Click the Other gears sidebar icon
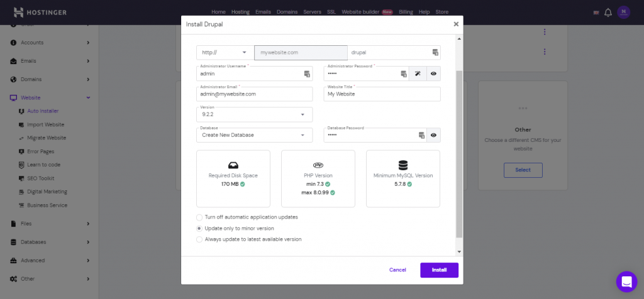644x299 pixels. [x=13, y=279]
